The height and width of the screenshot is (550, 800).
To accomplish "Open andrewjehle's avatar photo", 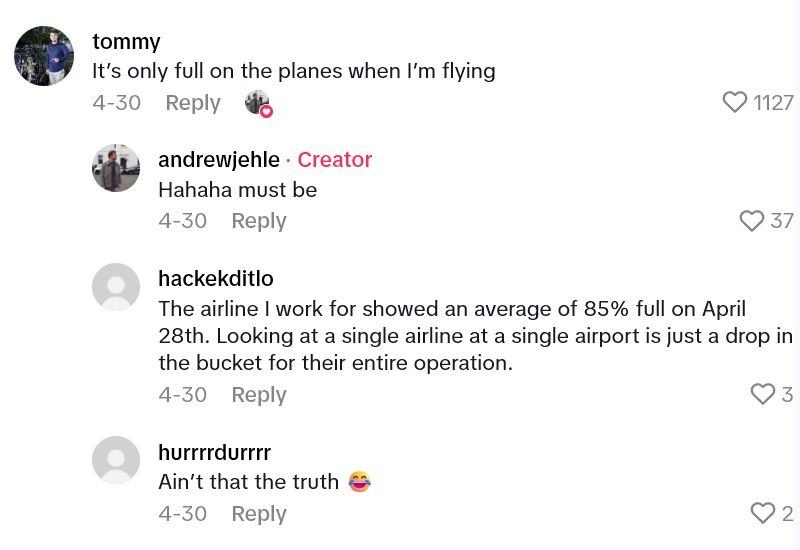I will 116,168.
